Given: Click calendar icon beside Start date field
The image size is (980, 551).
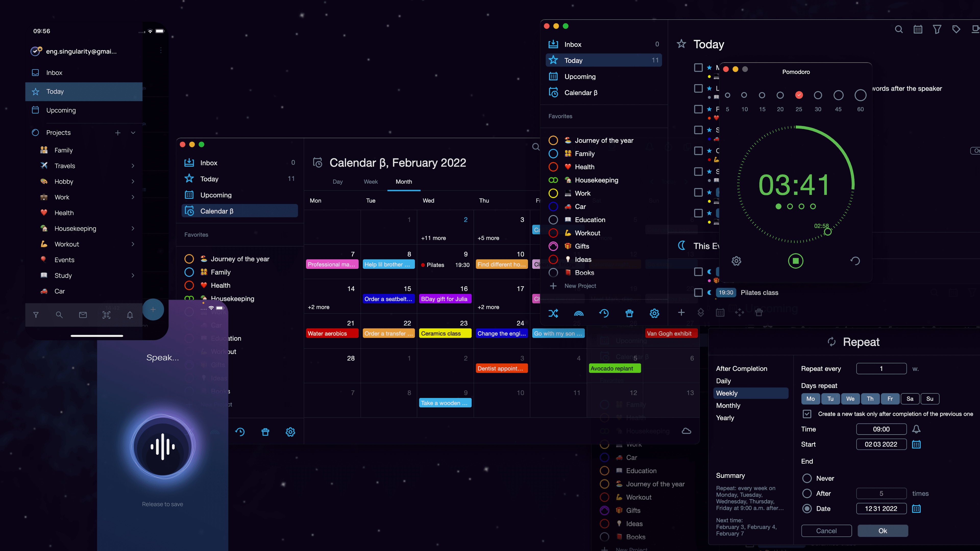Looking at the screenshot, I should click(x=916, y=444).
